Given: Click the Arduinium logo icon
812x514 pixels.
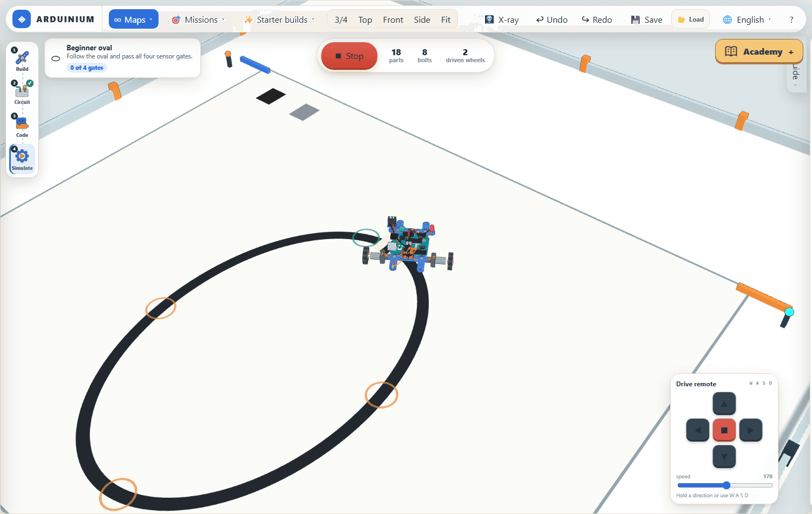Looking at the screenshot, I should pyautogui.click(x=22, y=19).
